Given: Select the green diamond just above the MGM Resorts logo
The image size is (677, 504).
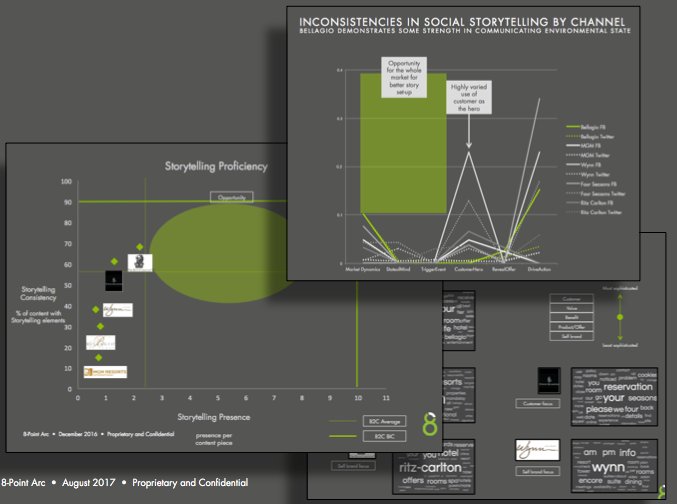Looking at the screenshot, I should [x=98, y=358].
